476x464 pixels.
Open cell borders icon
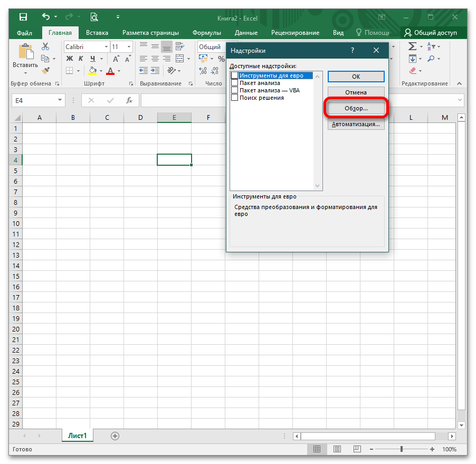[70, 71]
